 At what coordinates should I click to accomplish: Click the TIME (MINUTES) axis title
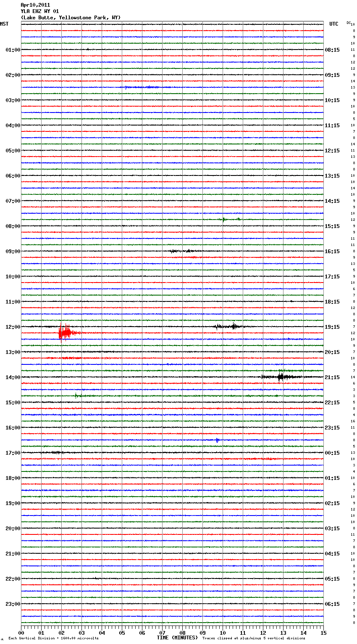tap(177, 638)
